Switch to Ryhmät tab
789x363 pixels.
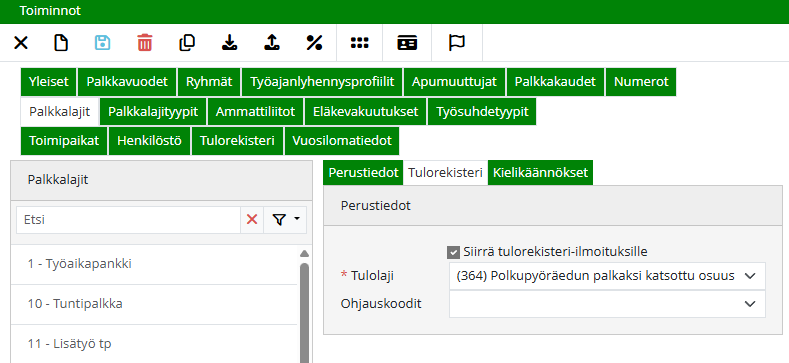click(x=209, y=82)
